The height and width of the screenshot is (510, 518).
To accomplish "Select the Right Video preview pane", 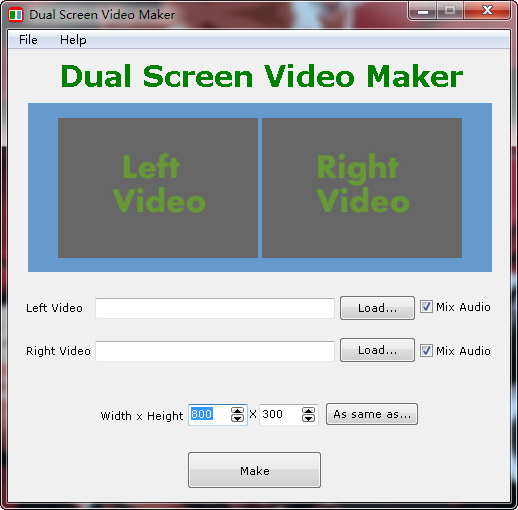I will point(362,188).
